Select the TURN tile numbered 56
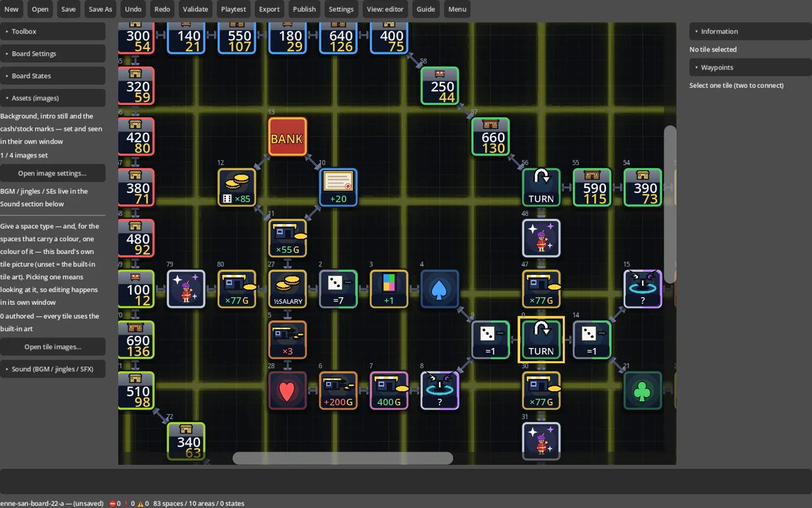 click(541, 187)
